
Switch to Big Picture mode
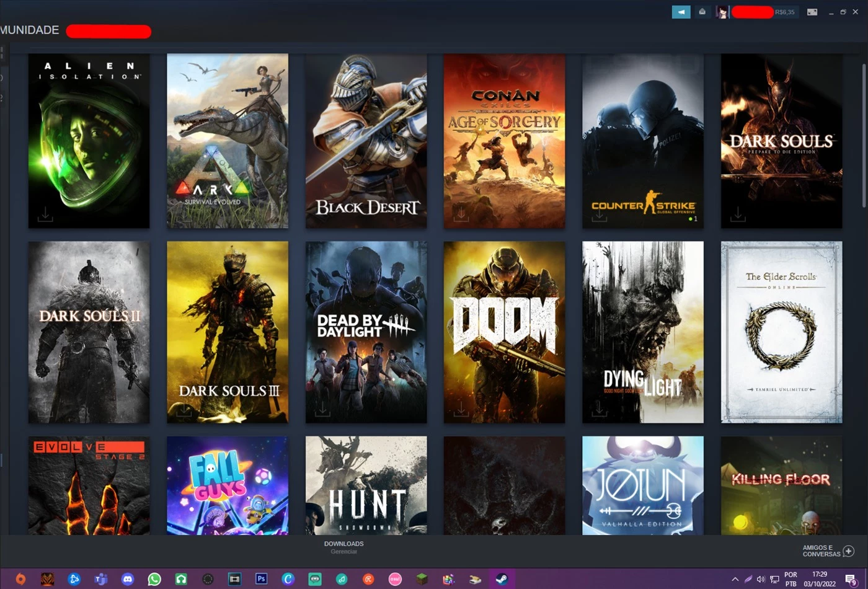[812, 12]
